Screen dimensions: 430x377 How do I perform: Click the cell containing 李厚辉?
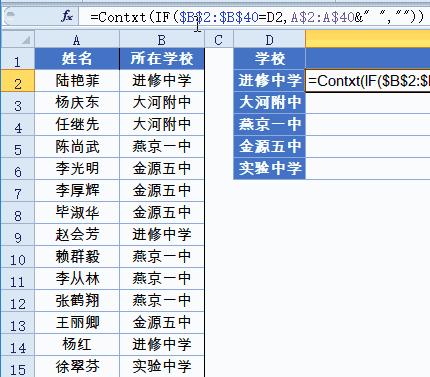[x=77, y=191]
